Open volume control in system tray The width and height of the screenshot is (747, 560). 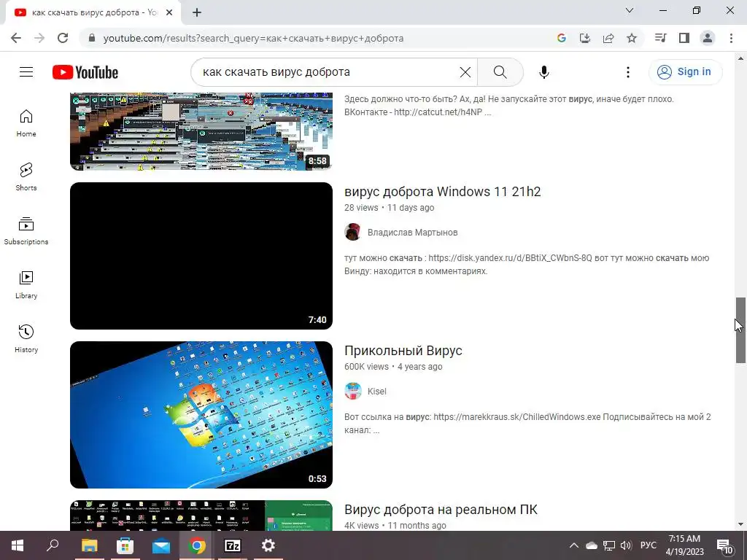[x=626, y=545]
